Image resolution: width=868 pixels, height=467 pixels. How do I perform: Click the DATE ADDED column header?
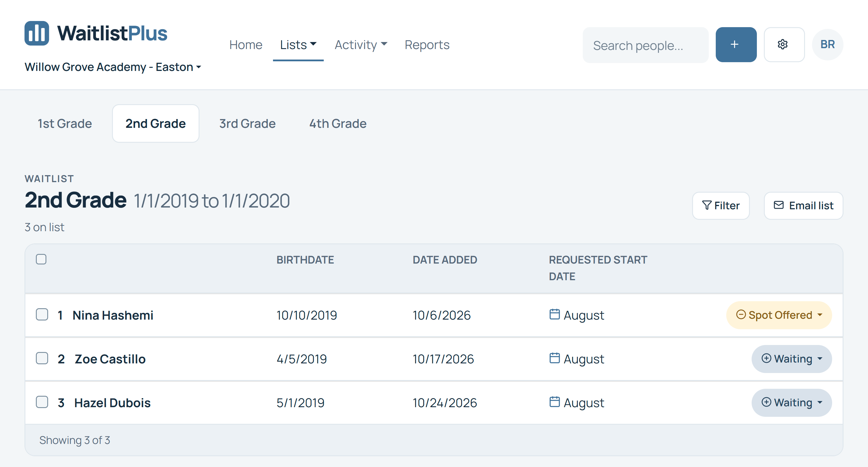445,260
